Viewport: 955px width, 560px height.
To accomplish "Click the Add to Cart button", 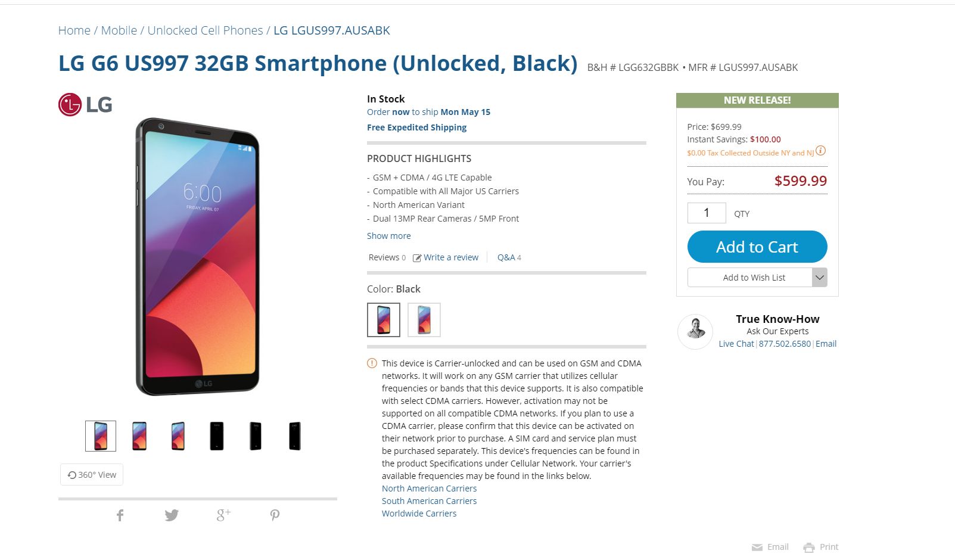I will (x=757, y=247).
